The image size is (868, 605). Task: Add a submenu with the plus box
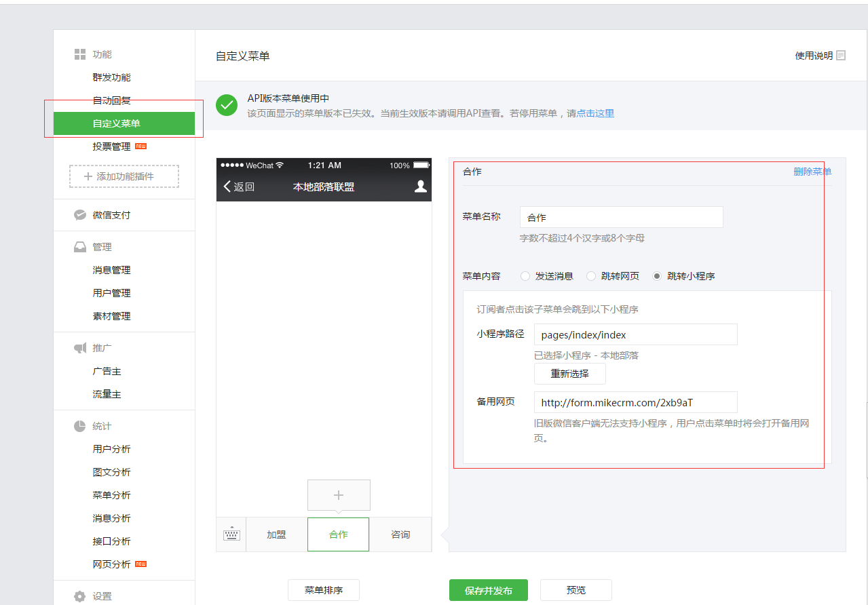click(x=339, y=495)
